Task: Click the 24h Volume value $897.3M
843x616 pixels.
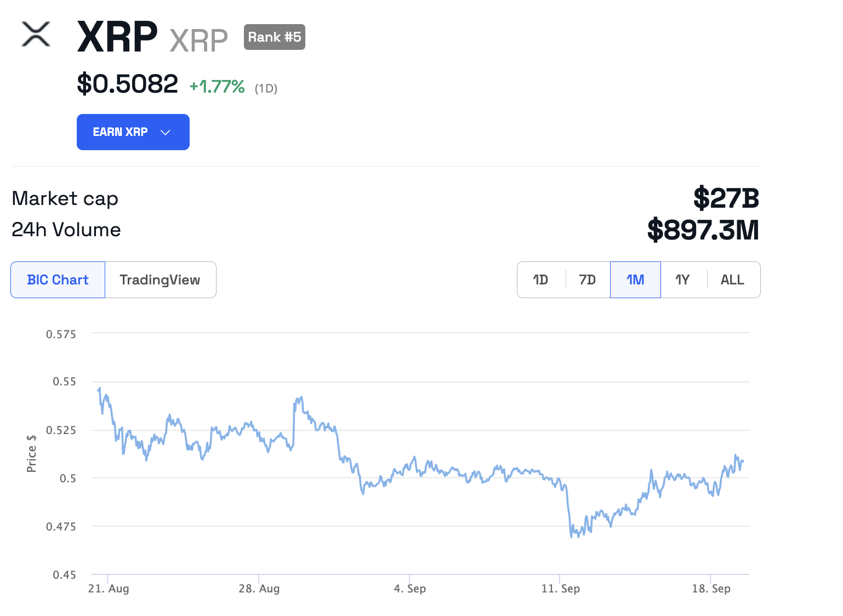Action: [x=703, y=230]
